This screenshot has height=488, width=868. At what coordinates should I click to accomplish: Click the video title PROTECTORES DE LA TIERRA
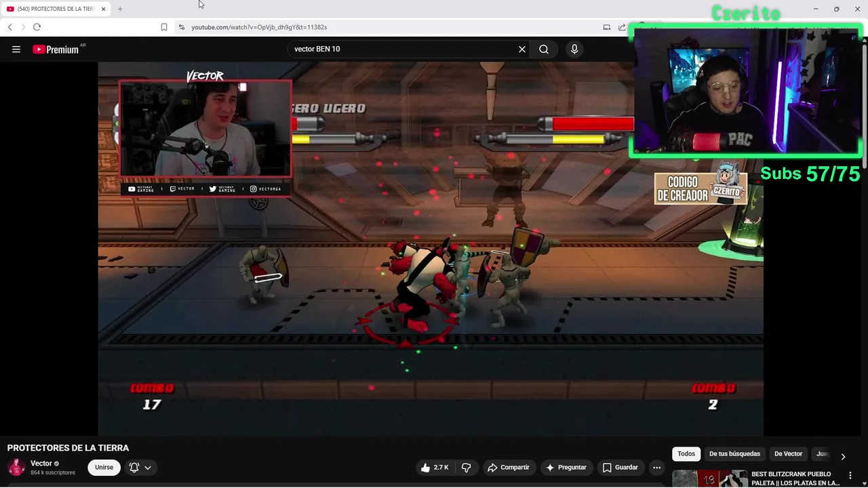[68, 448]
